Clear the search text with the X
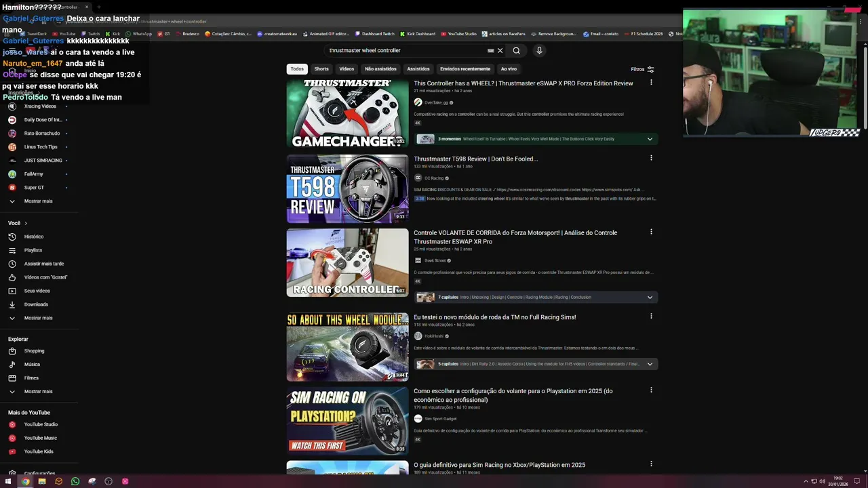This screenshot has height=488, width=868. pyautogui.click(x=500, y=50)
